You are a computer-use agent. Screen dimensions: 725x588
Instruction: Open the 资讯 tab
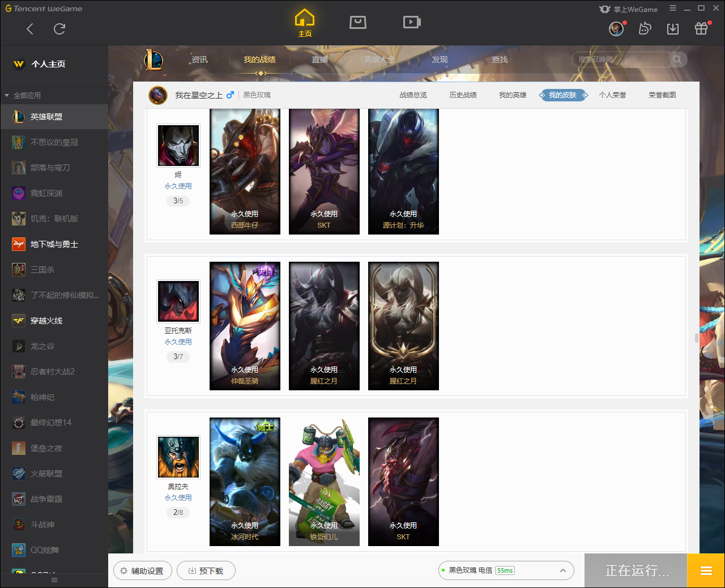(199, 59)
